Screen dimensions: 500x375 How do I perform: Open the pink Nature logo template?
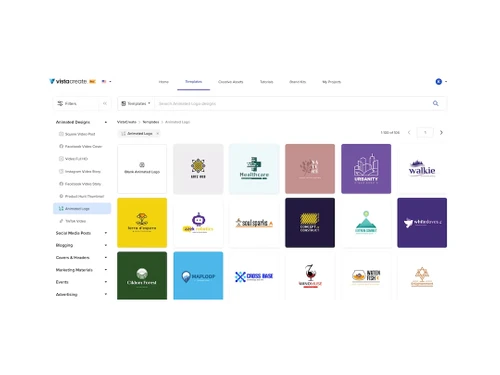point(310,169)
